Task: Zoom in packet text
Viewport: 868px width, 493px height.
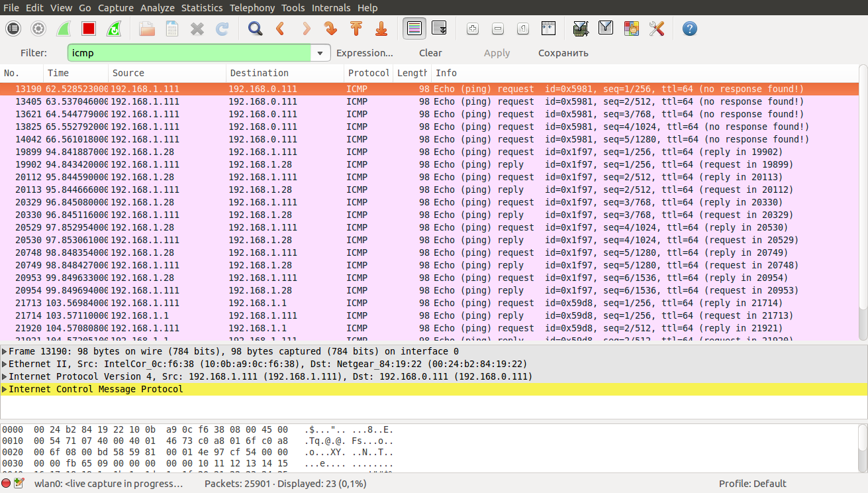Action: tap(473, 28)
